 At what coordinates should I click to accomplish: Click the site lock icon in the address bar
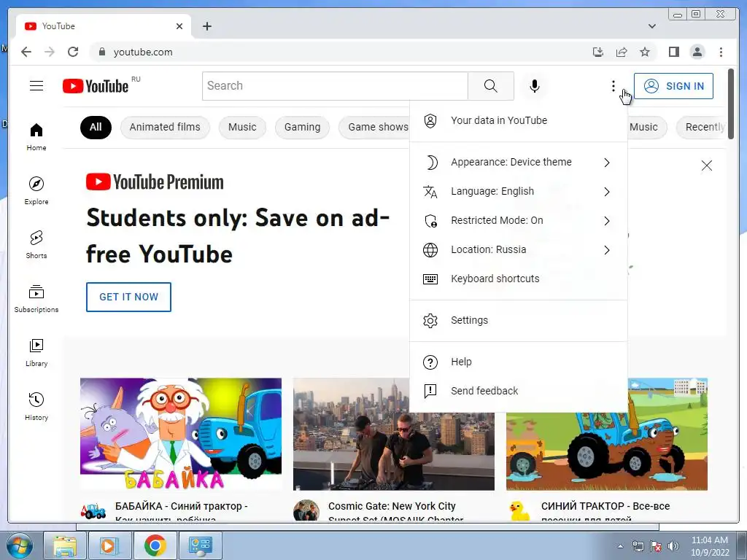pos(101,52)
